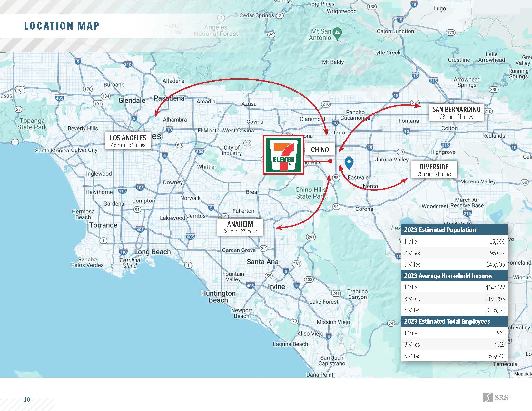The image size is (532, 411).
Task: Click the route 133 shield near Irvine
Action: coord(309,279)
